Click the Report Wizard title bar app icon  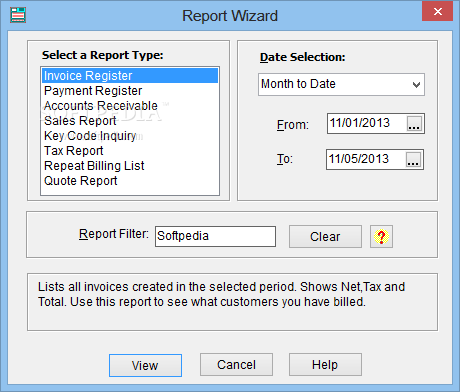18,15
